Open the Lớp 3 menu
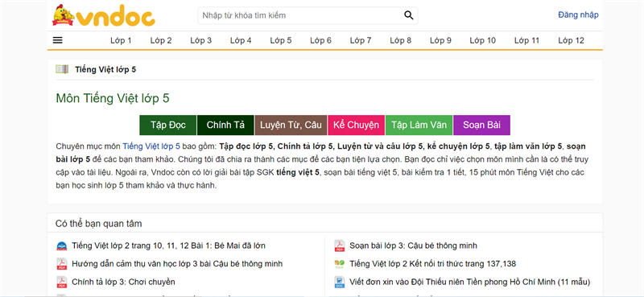Screen dimensions: 644x297 click(200, 40)
